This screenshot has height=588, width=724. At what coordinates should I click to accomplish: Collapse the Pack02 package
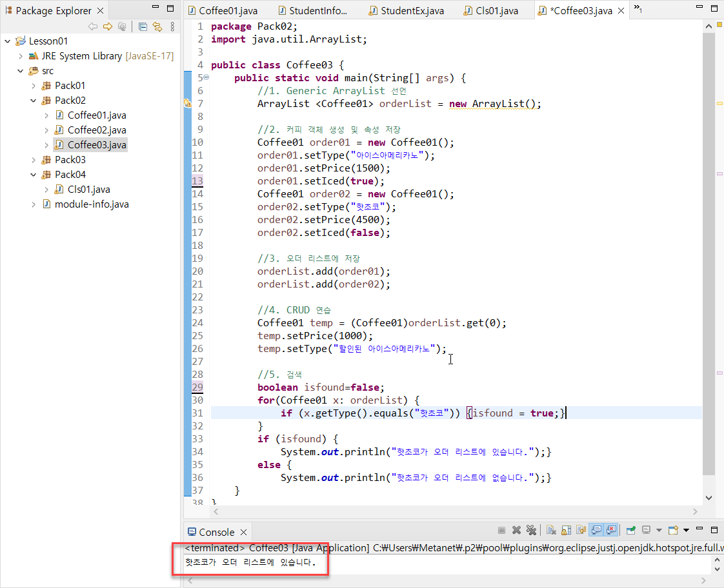[x=34, y=100]
